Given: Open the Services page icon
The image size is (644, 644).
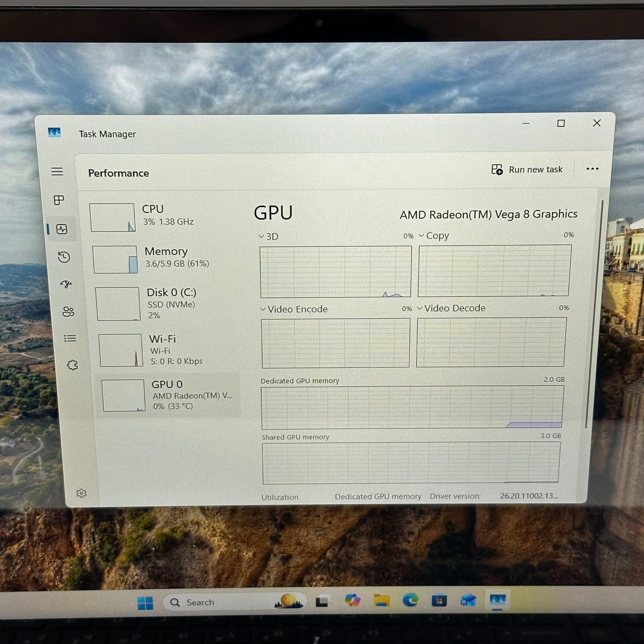Looking at the screenshot, I should [73, 365].
